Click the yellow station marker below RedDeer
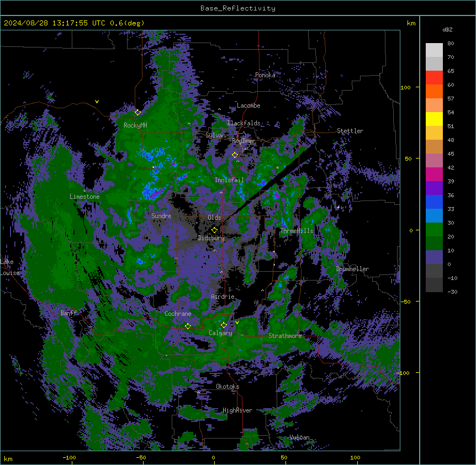Image resolution: width=476 pixels, height=465 pixels. (x=235, y=155)
